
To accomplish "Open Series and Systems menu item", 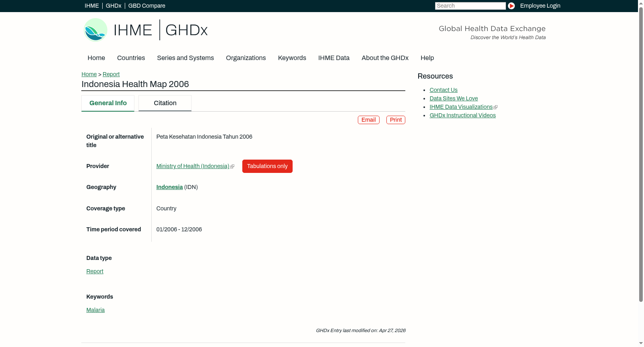I will 185,58.
